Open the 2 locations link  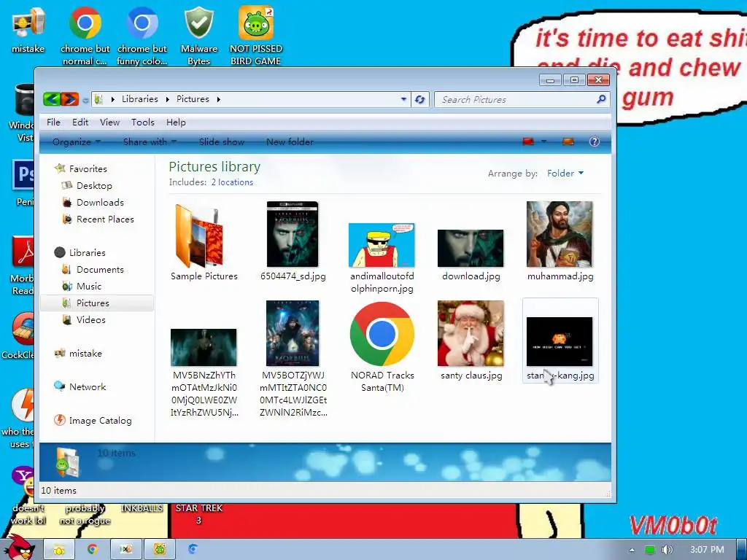232,182
